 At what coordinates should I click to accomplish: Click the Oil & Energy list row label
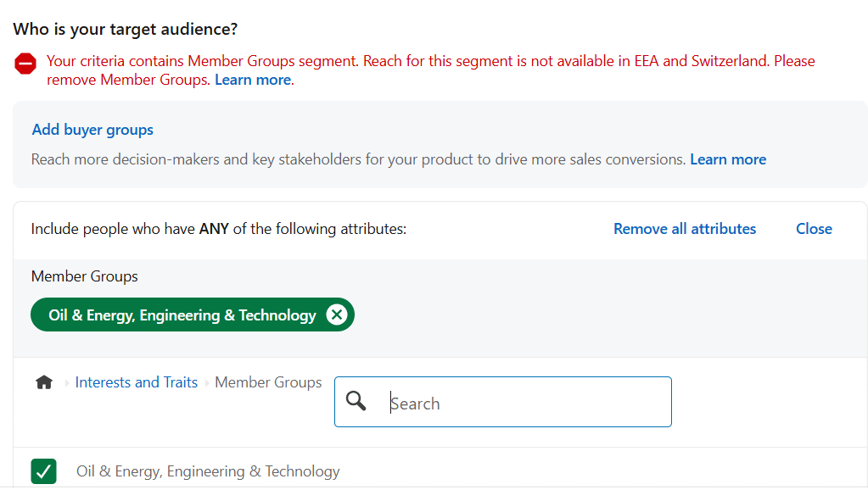point(208,471)
